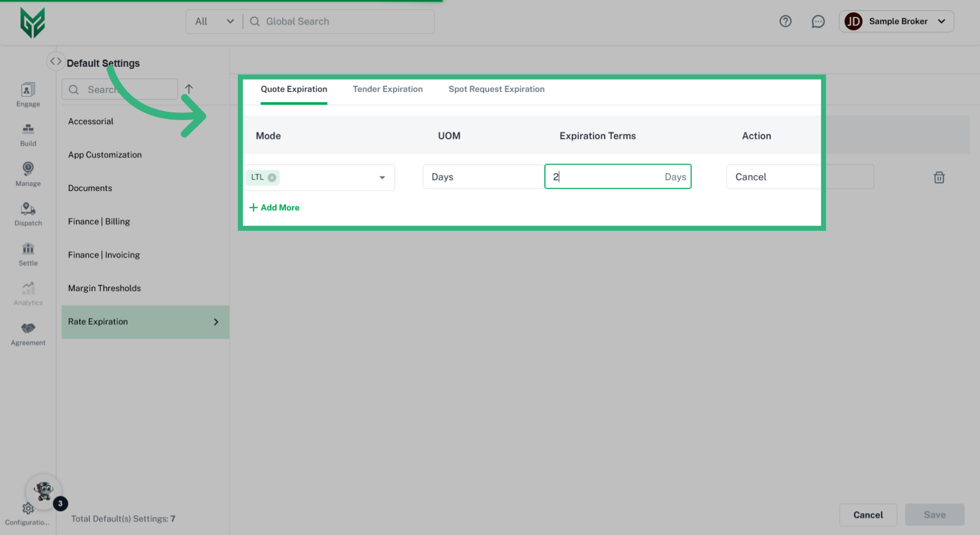980x535 pixels.
Task: Open the help question mark icon
Action: (x=786, y=21)
